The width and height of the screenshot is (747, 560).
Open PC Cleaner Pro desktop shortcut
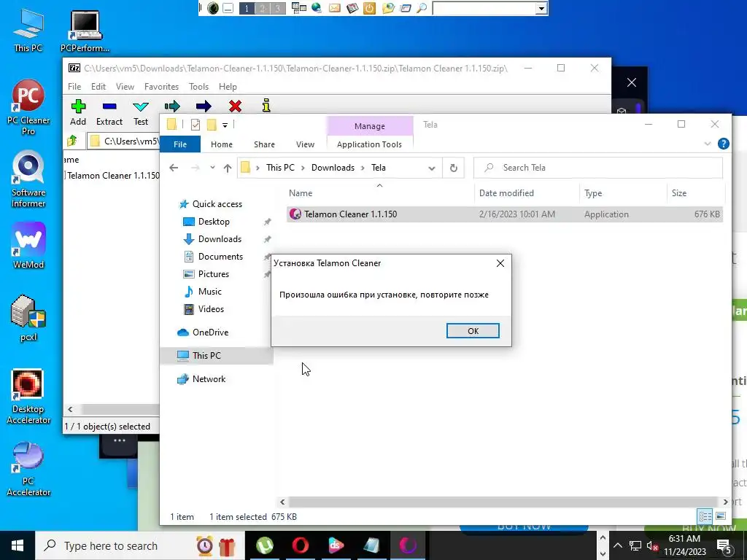[x=28, y=108]
